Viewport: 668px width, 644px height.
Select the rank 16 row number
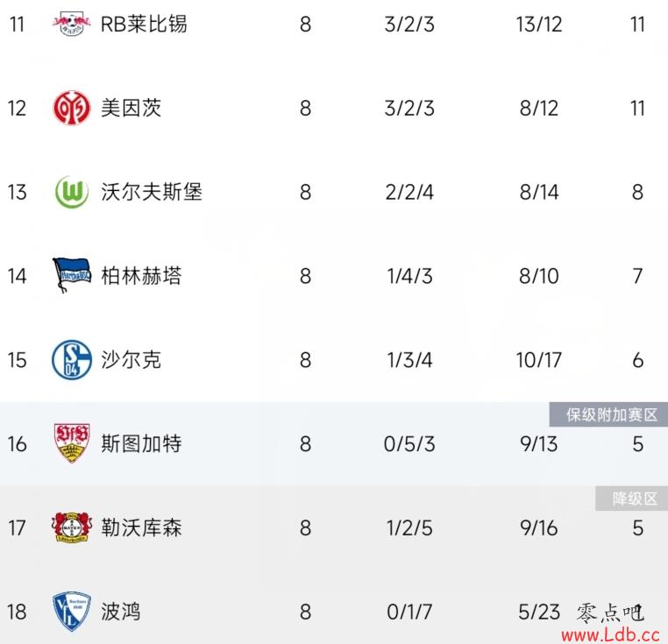click(17, 444)
